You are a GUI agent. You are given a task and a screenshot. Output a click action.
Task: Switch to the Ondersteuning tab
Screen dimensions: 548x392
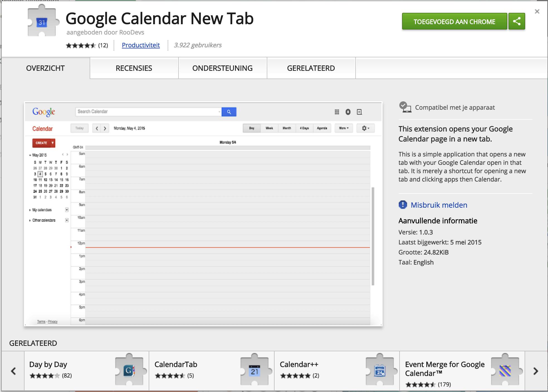click(222, 68)
